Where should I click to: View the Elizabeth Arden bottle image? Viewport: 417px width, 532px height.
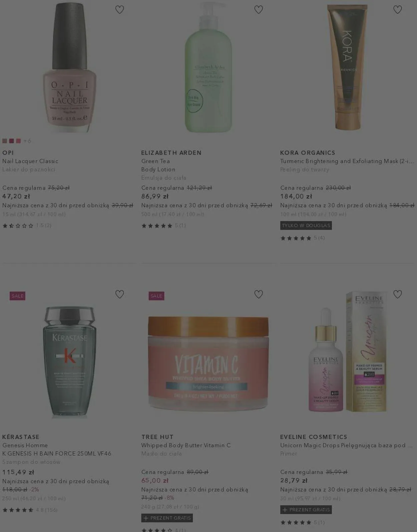coord(208,67)
